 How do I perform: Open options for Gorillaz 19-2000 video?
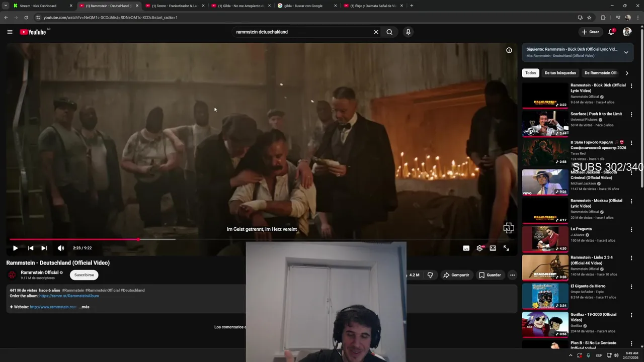tap(631, 316)
